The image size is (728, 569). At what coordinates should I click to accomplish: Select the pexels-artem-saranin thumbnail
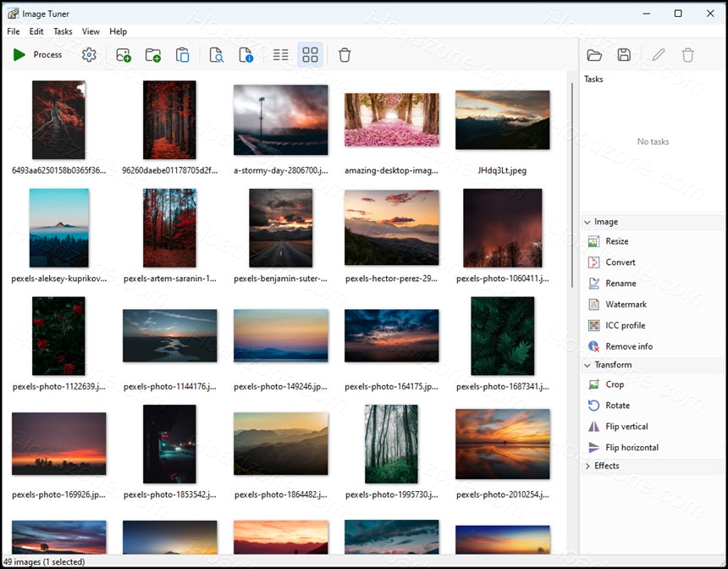pos(170,228)
